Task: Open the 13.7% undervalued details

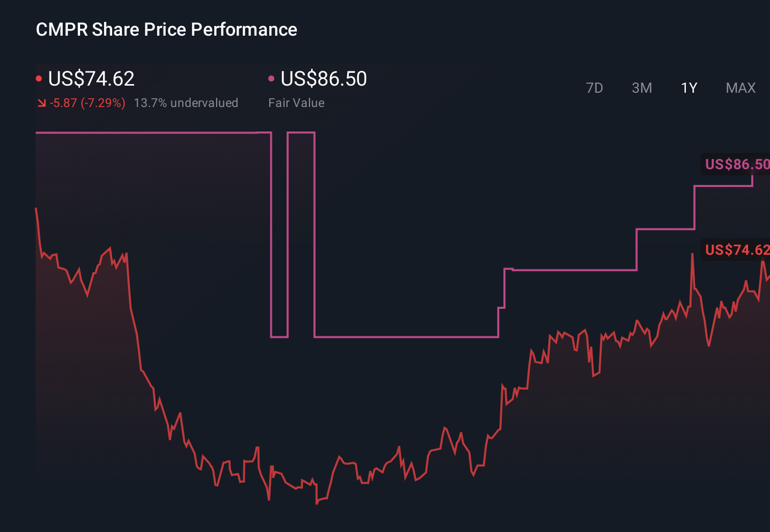Action: pos(186,103)
